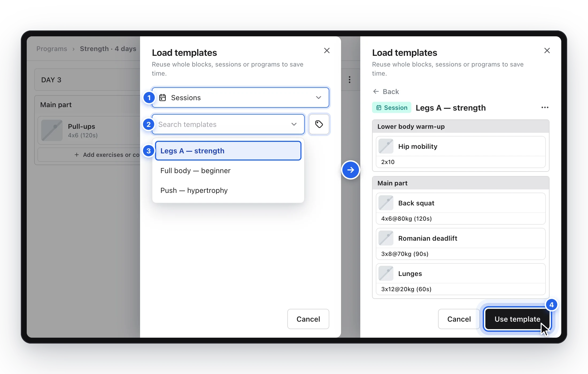Click the Session tag badge
This screenshot has height=374, width=588.
coord(392,107)
